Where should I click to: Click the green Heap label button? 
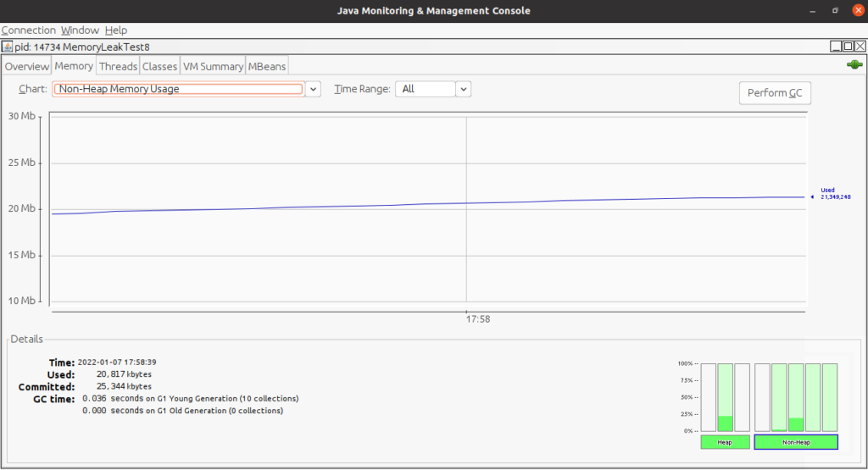pos(725,442)
